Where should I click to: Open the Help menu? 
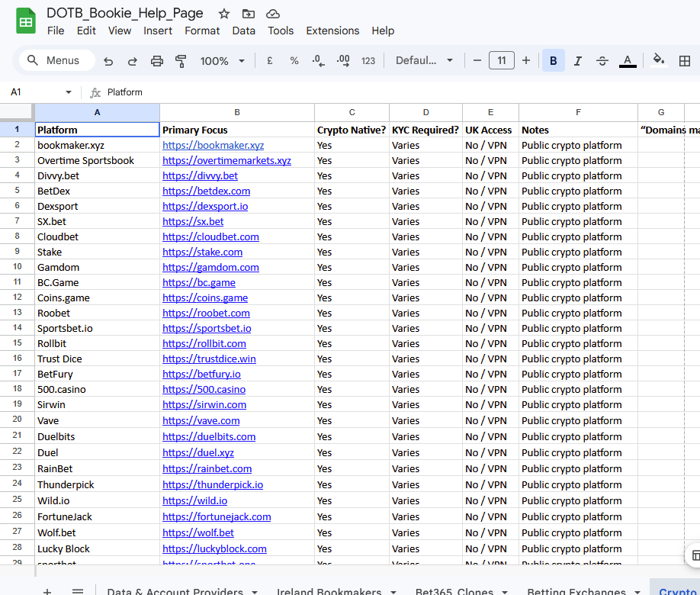[383, 31]
